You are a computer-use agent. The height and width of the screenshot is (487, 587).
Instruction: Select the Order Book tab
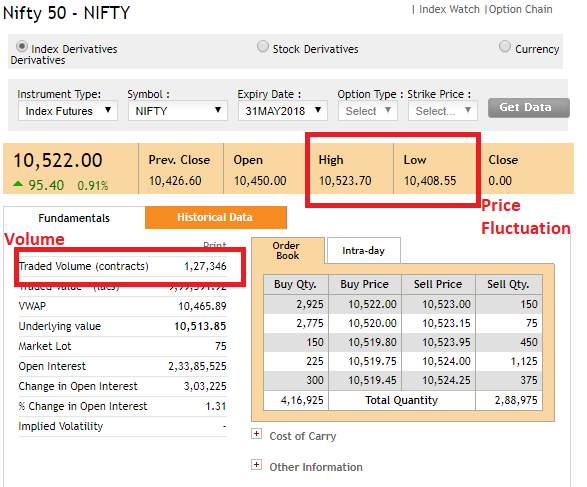click(x=288, y=250)
